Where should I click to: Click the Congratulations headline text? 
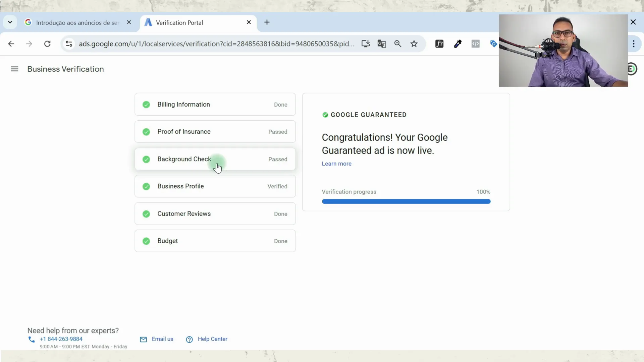(385, 144)
